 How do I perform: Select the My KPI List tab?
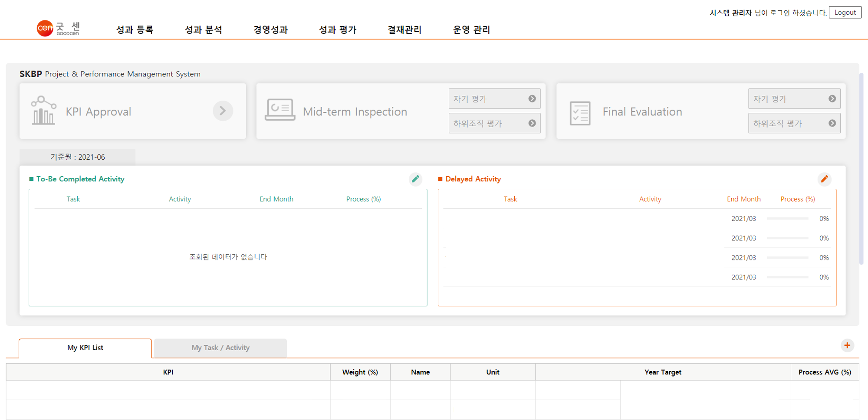coord(85,348)
